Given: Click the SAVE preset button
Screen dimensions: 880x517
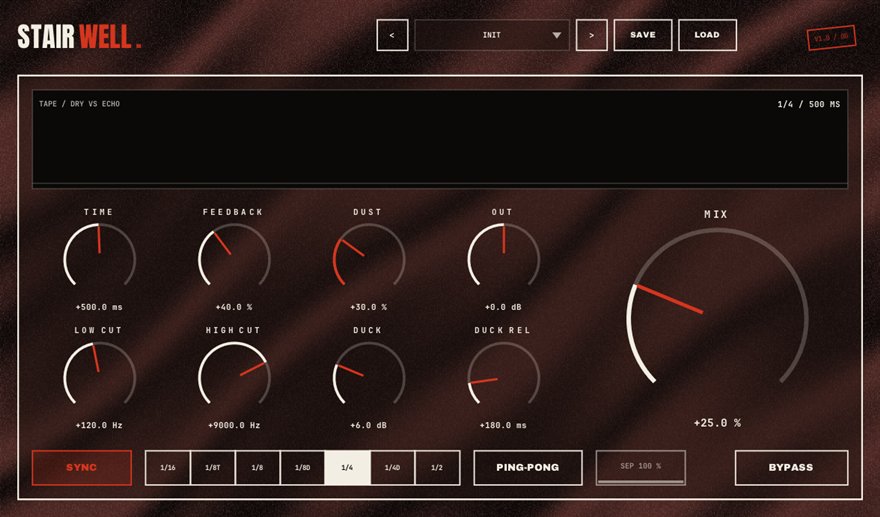Looking at the screenshot, I should pos(643,35).
